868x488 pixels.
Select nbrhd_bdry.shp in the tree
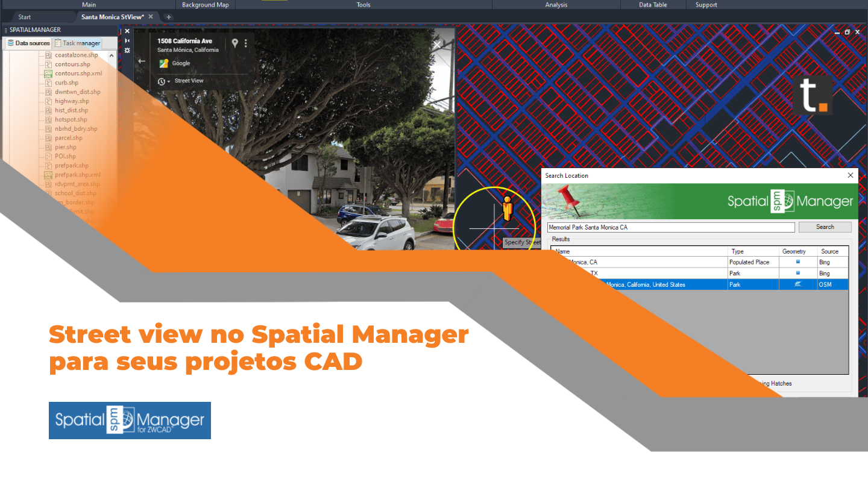coord(76,128)
